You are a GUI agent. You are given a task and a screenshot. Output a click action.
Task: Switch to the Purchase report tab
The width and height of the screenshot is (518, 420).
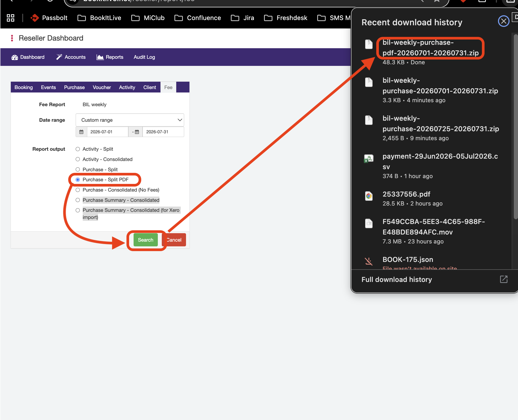pyautogui.click(x=74, y=87)
